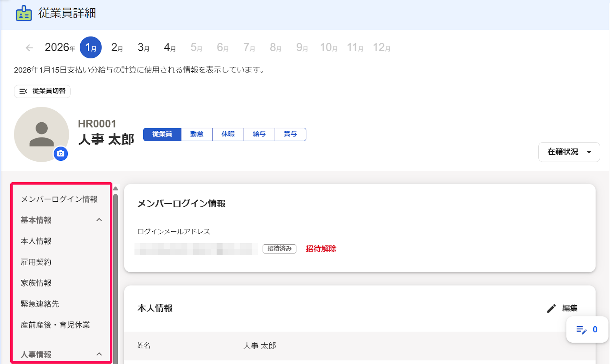This screenshot has height=364, width=610.
Task: Click the 従業員詳細 page title
Action: point(67,13)
